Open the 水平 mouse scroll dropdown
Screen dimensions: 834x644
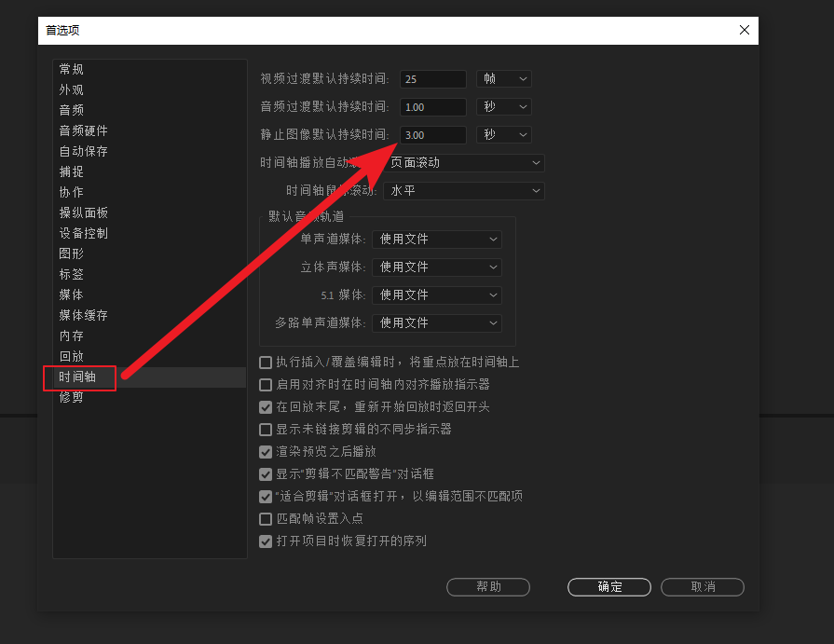[463, 191]
